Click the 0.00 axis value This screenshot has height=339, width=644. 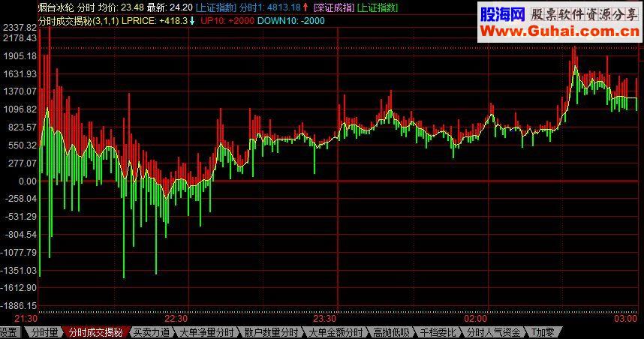[x=28, y=181]
